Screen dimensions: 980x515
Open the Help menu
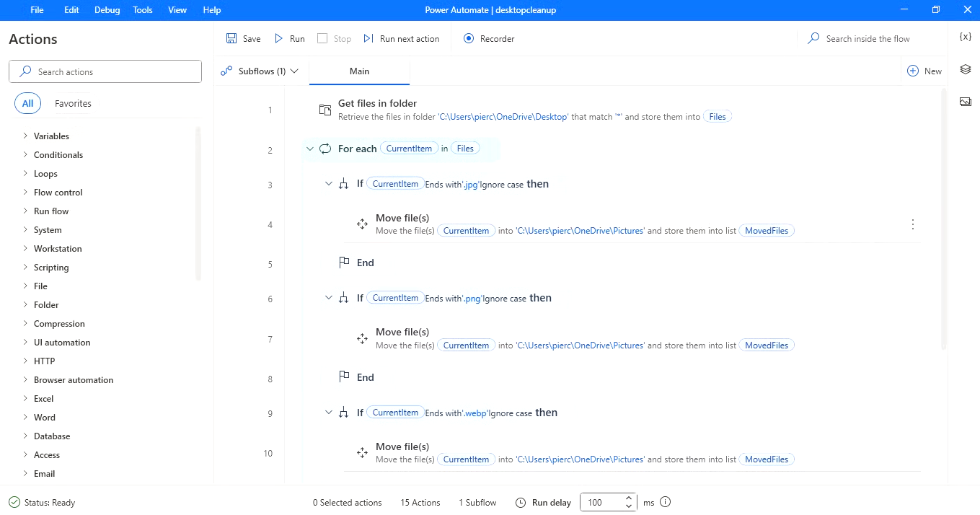click(x=212, y=10)
